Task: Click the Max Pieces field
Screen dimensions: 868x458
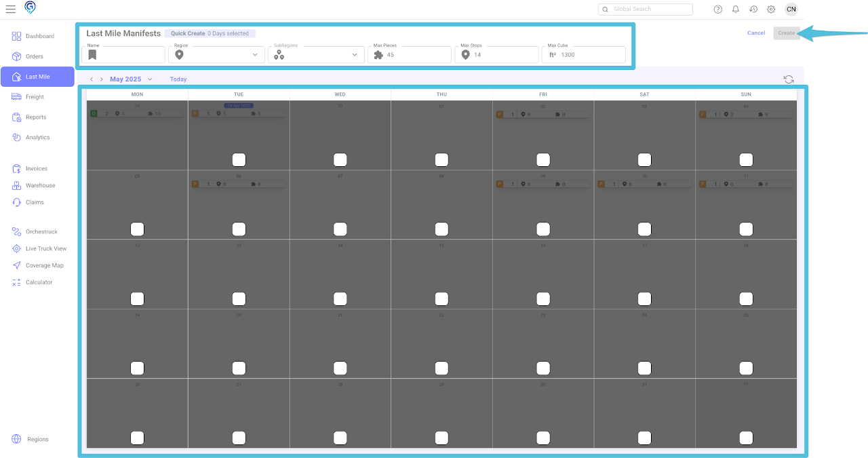Action: [x=410, y=55]
